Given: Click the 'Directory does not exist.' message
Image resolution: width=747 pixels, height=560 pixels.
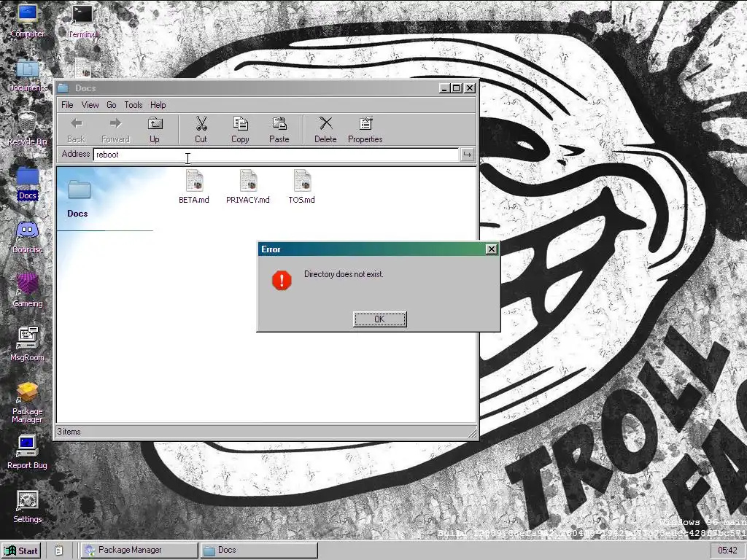Looking at the screenshot, I should (344, 274).
